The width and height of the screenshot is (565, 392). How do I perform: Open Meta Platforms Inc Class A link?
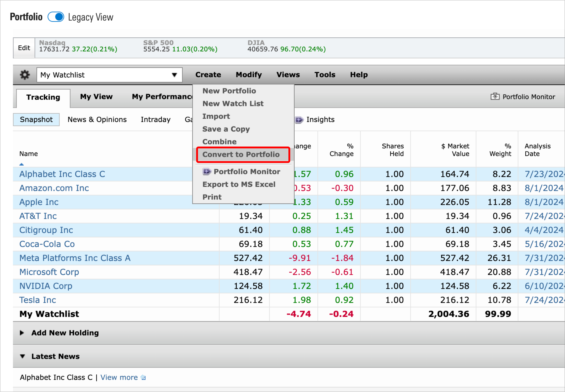coord(75,258)
